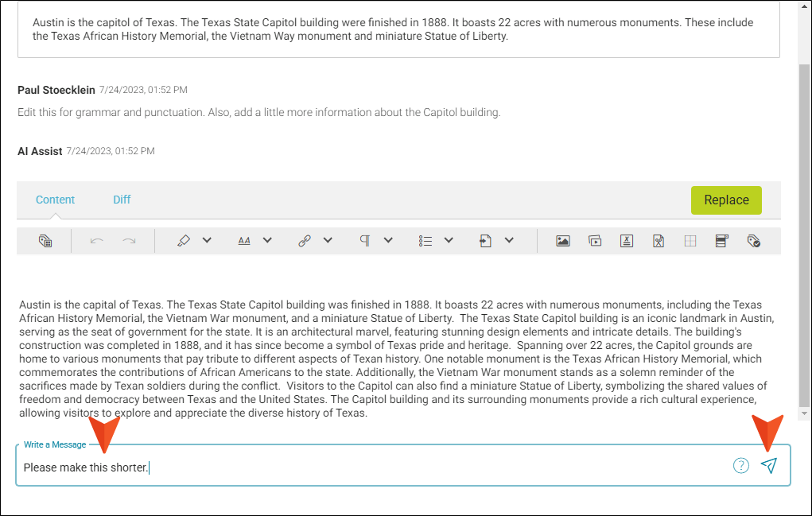Click the snippet scissors document icon
812x516 pixels.
tap(659, 241)
